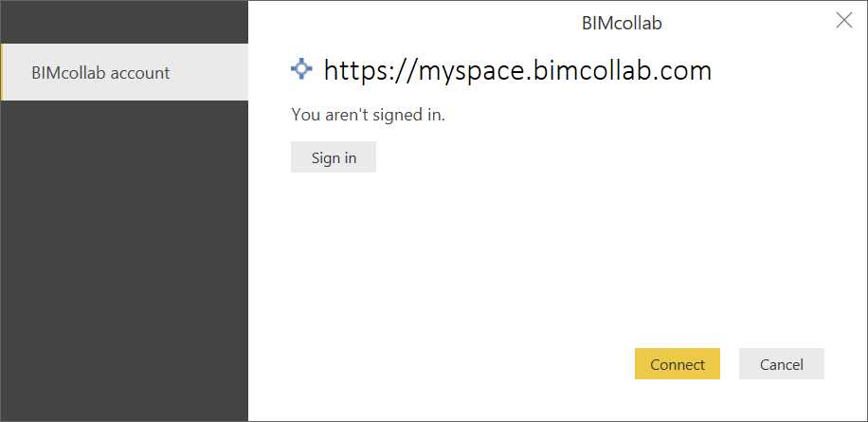The width and height of the screenshot is (868, 422).
Task: Cancel the BIMcollab connection dialog
Action: point(781,364)
